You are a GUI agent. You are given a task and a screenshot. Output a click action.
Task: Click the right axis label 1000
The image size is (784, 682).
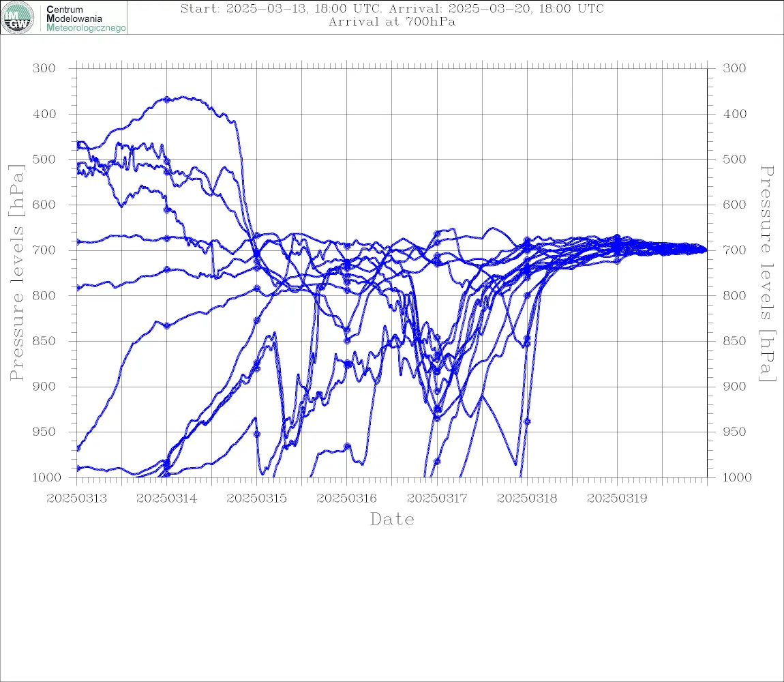[738, 477]
